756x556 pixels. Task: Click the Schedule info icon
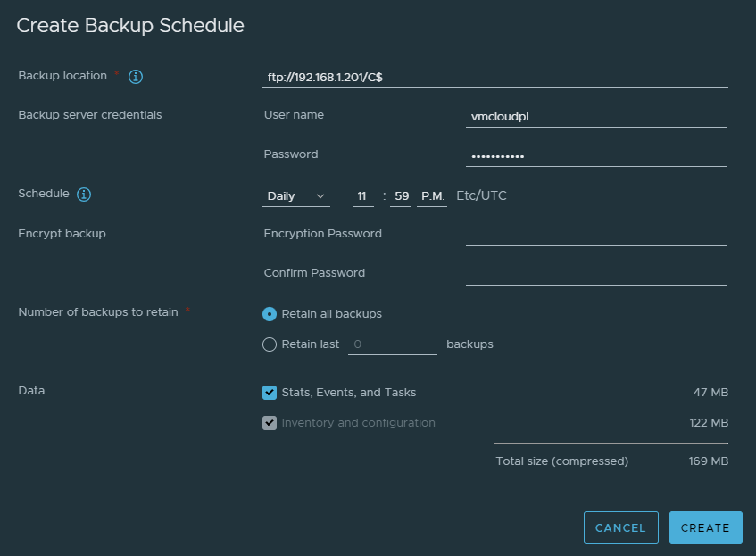(84, 195)
